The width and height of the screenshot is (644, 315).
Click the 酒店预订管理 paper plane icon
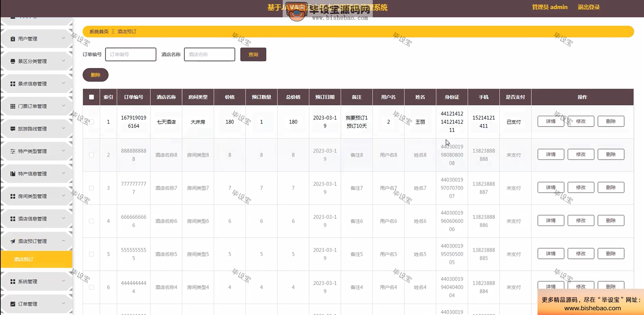(13, 241)
